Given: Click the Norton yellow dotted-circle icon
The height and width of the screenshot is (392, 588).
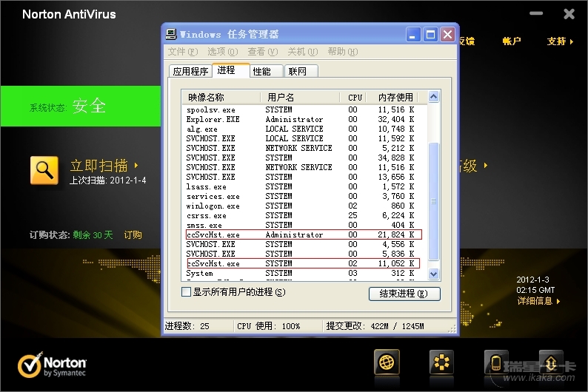Looking at the screenshot, I should 441,362.
